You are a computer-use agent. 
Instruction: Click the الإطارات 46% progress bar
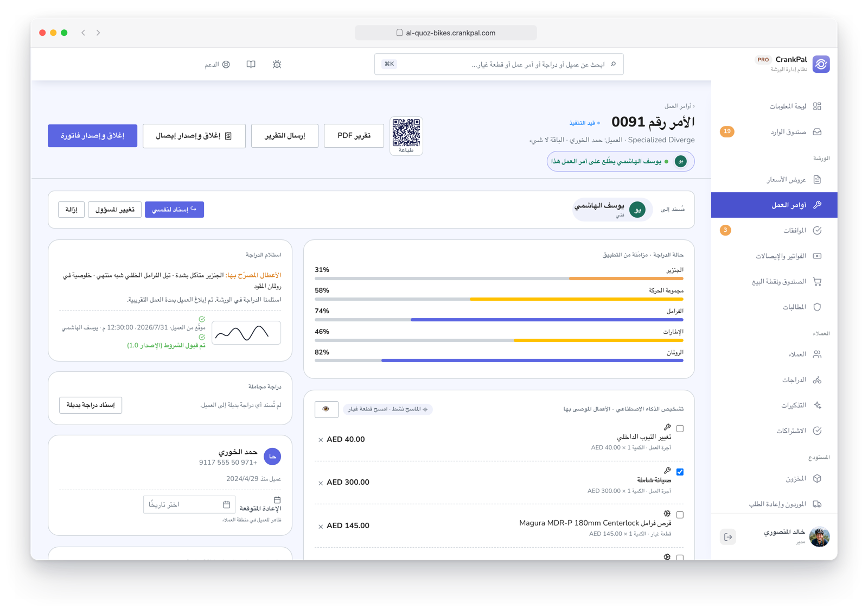pyautogui.click(x=499, y=340)
